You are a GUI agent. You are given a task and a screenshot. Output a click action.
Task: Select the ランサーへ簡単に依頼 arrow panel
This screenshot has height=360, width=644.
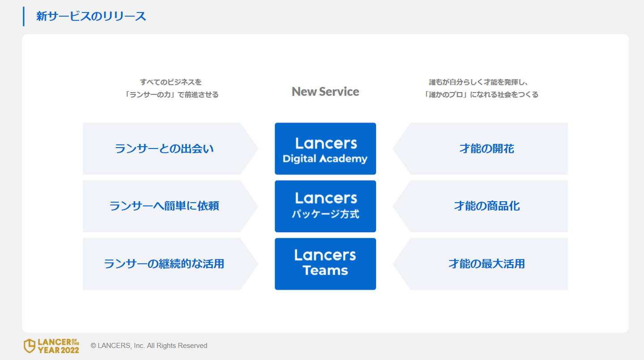pos(170,206)
